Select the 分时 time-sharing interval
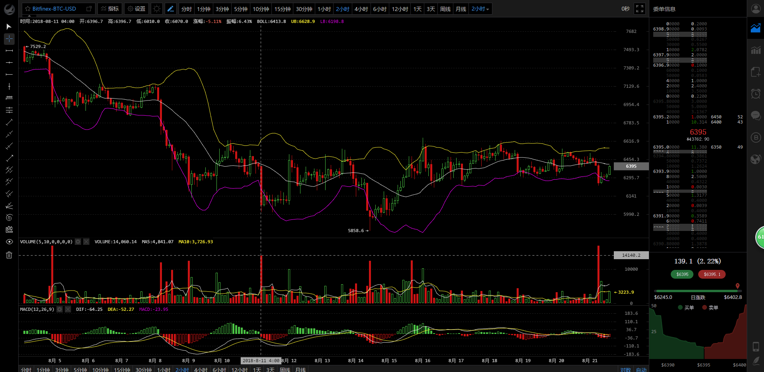This screenshot has height=372, width=764. 186,9
